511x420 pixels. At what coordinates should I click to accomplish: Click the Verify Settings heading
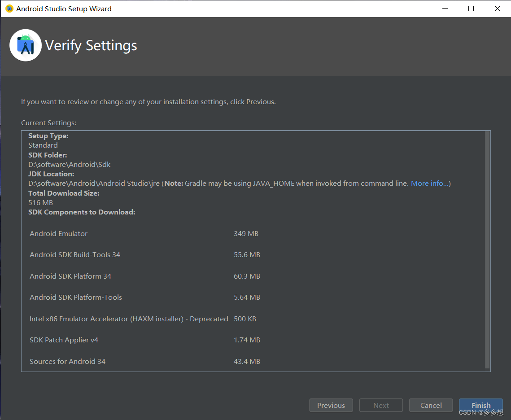(91, 46)
